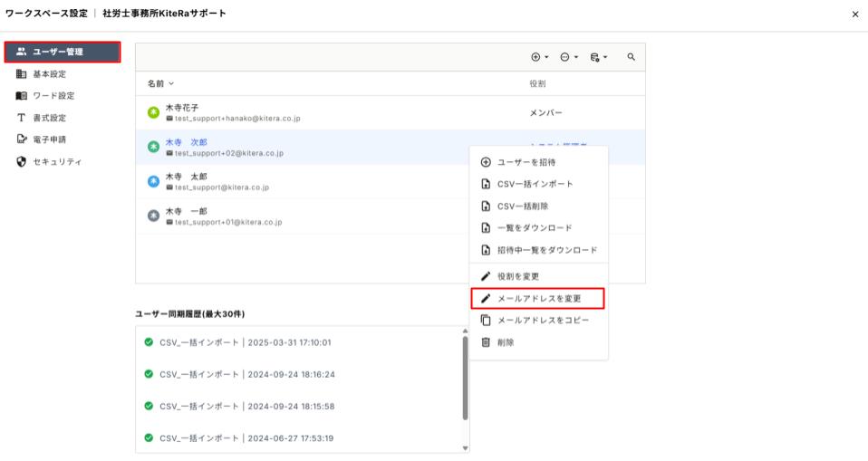Click the file icon next to CSV一括削除

click(486, 206)
